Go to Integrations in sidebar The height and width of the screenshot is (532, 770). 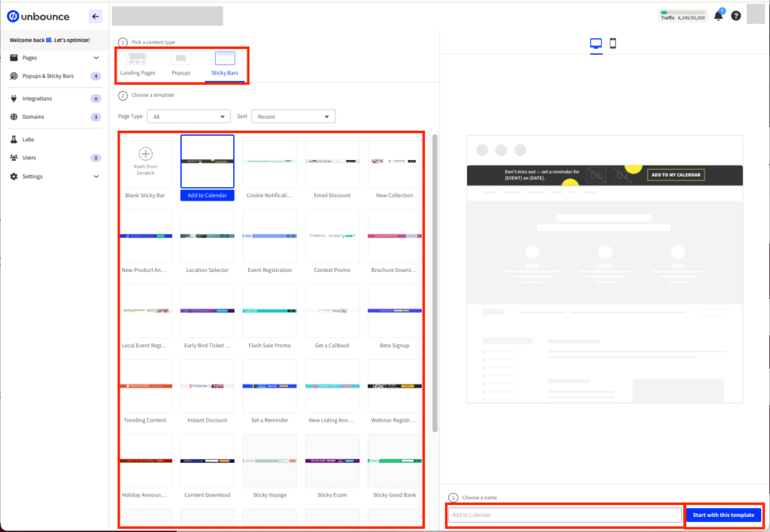coord(37,98)
